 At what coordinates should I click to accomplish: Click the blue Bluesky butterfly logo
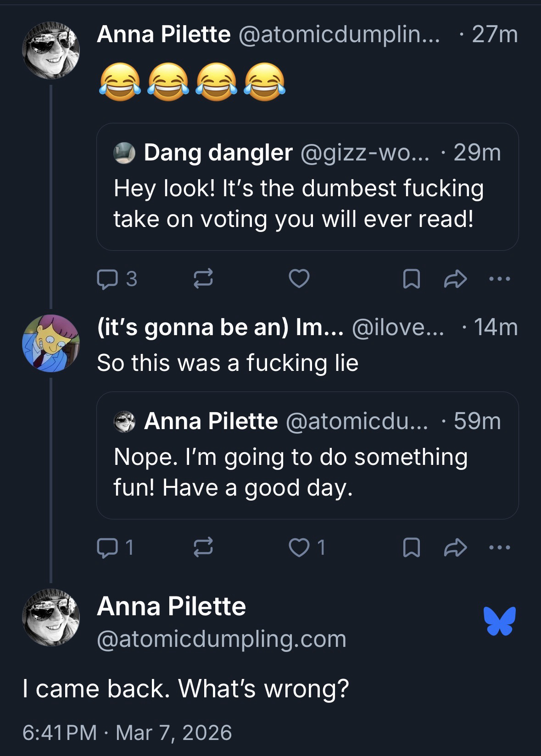point(499,621)
